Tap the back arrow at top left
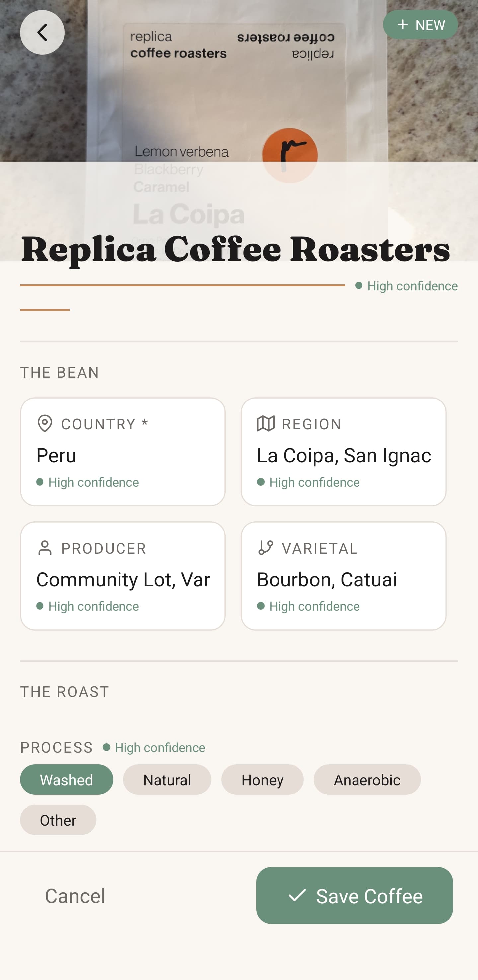This screenshot has width=478, height=980. point(42,32)
